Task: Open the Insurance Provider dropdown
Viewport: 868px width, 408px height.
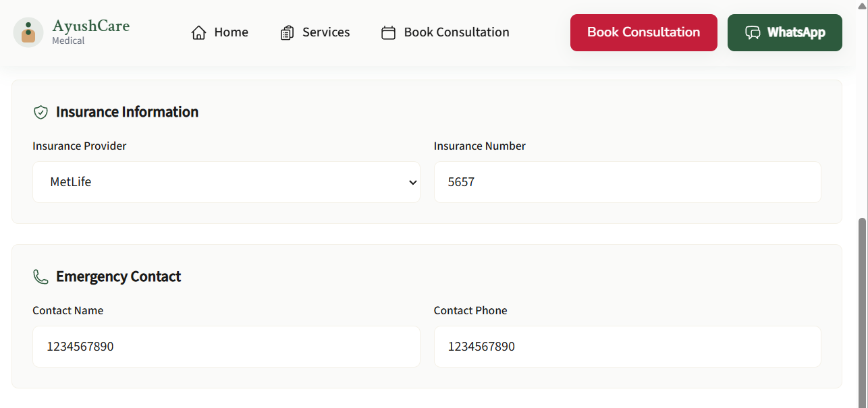Action: click(226, 182)
